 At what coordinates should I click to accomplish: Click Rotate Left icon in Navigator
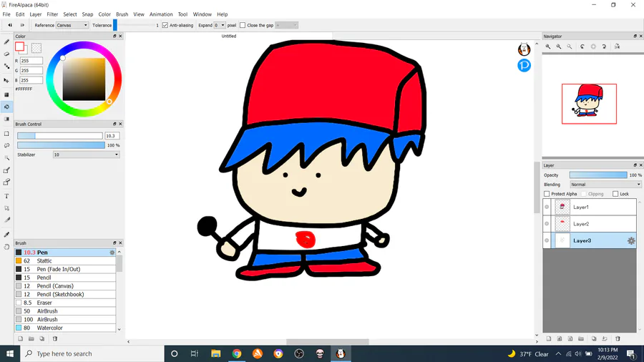582,47
